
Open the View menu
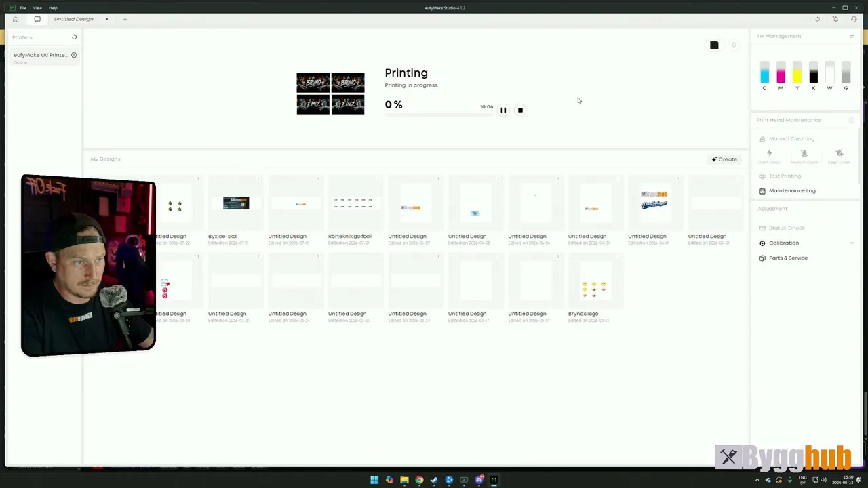pos(37,8)
